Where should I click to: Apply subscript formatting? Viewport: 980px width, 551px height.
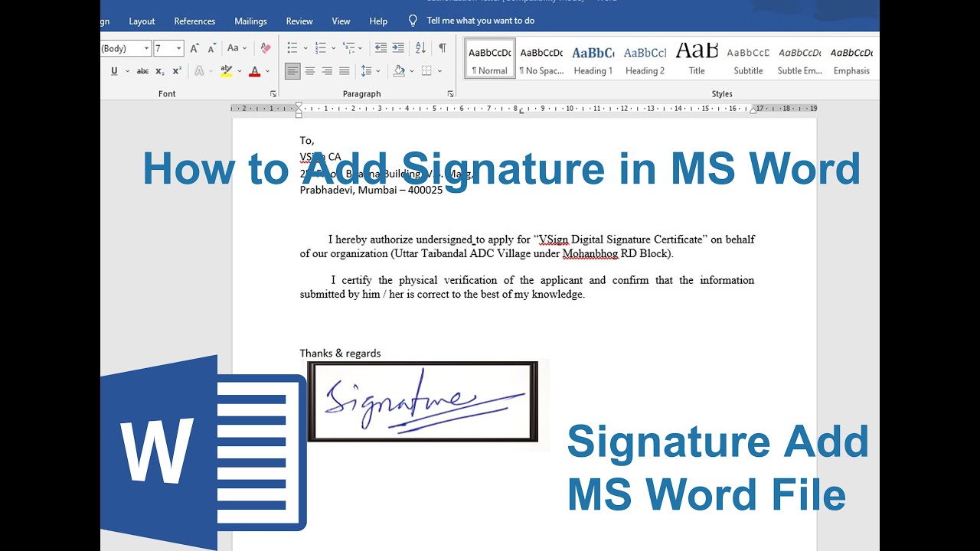pos(159,71)
